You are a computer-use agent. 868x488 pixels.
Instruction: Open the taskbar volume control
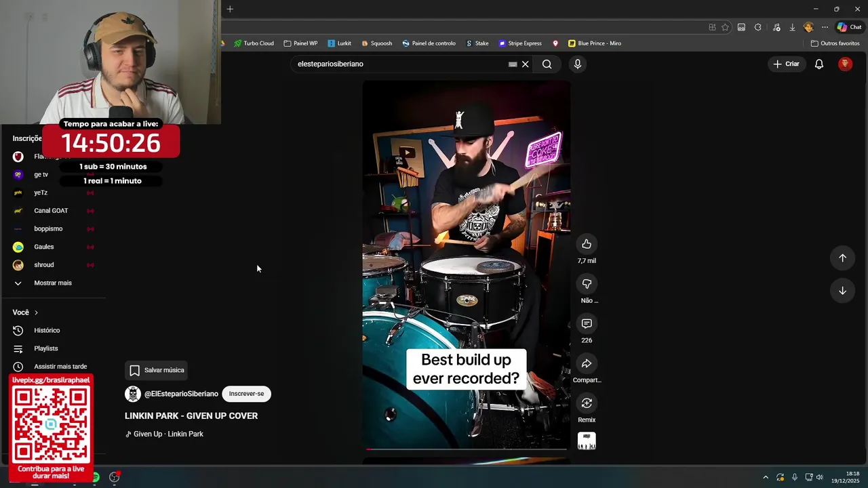click(819, 477)
